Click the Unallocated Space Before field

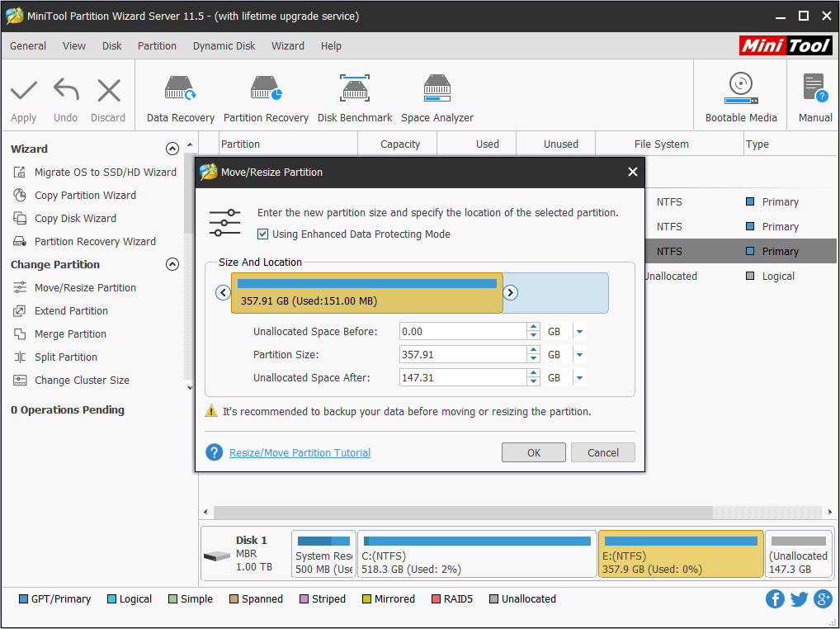pyautogui.click(x=463, y=332)
